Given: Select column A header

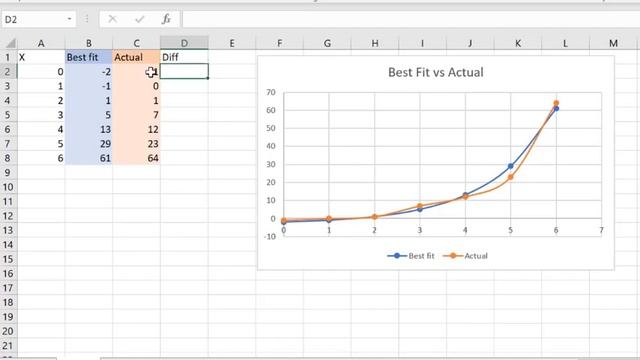Looking at the screenshot, I should tap(41, 43).
